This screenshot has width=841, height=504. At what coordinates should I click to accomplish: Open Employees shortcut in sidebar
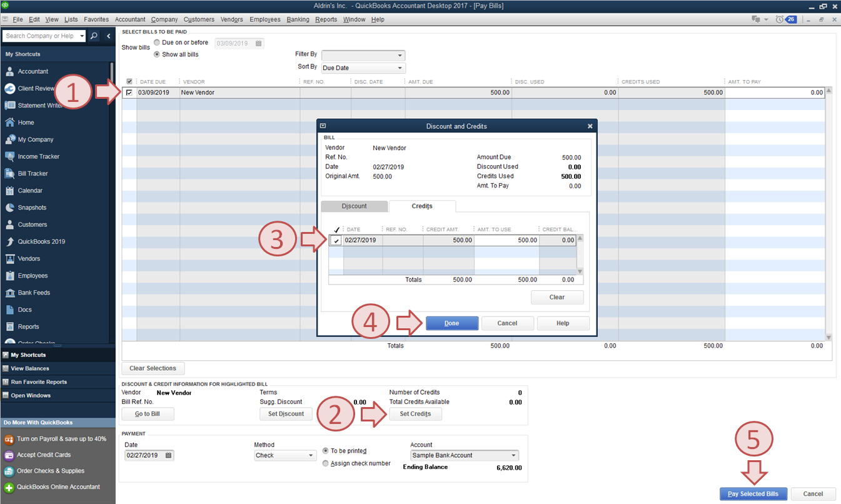pyautogui.click(x=33, y=276)
